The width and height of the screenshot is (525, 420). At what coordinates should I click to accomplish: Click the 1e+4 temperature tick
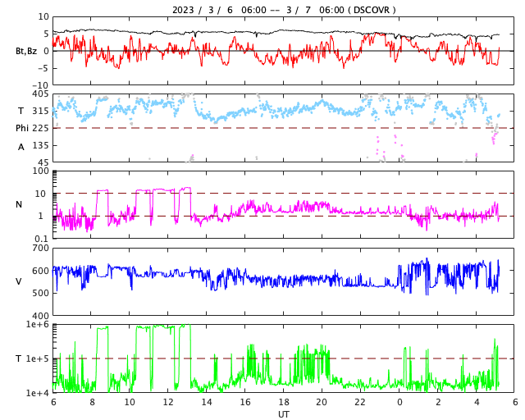point(38,393)
